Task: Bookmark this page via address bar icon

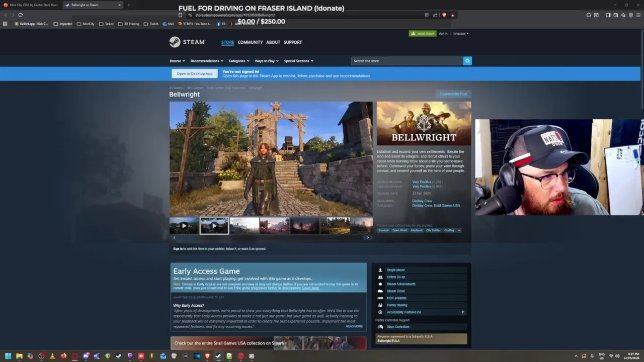Action: [x=181, y=15]
